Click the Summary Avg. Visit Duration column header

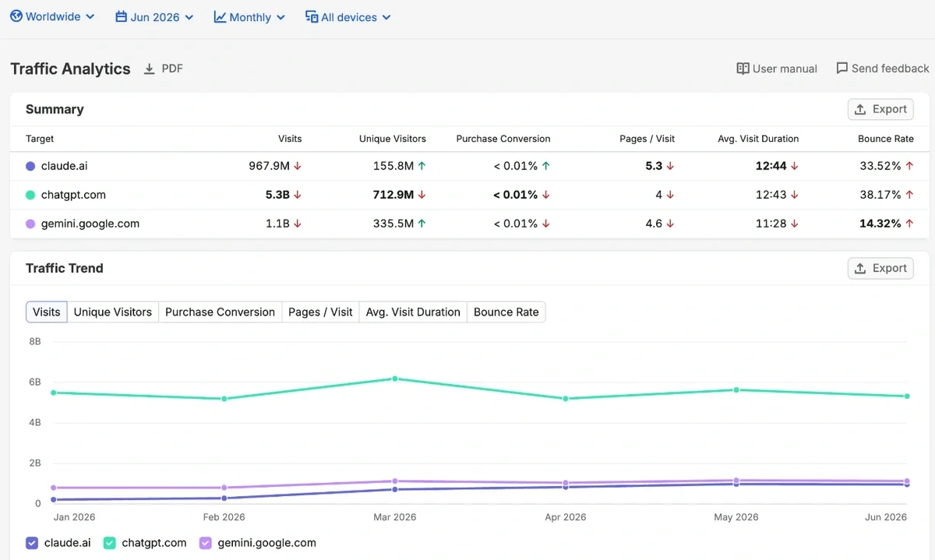pos(758,139)
